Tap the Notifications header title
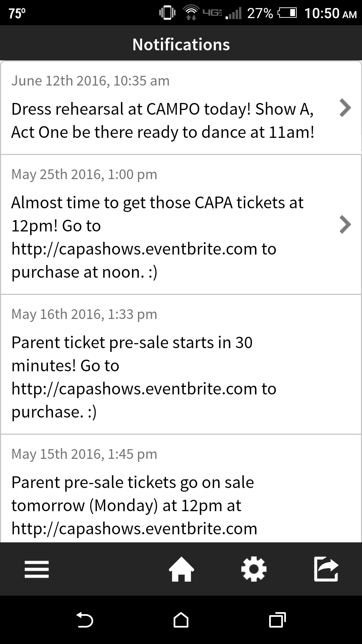 (181, 44)
